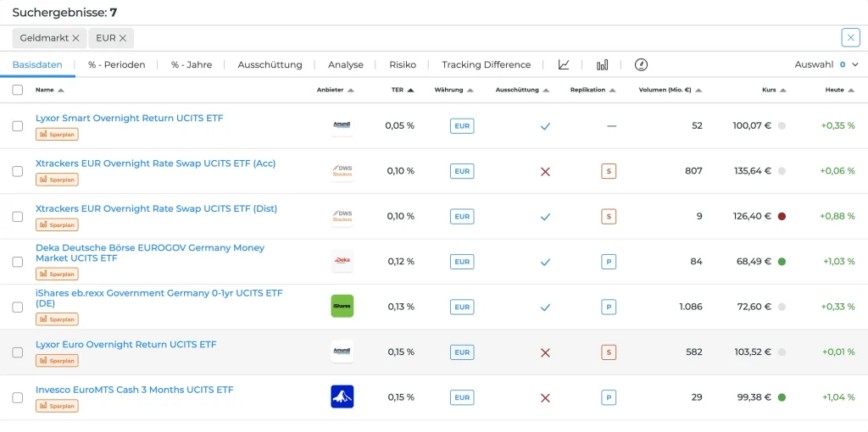The width and height of the screenshot is (868, 432).
Task: Check the Lyxor Smart Overnight Return row
Action: (x=18, y=126)
